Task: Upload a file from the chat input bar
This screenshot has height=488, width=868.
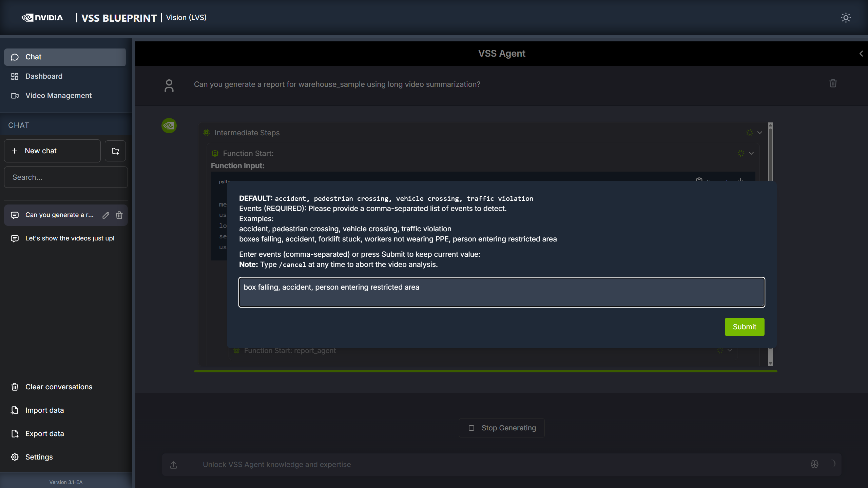Action: pos(173,464)
